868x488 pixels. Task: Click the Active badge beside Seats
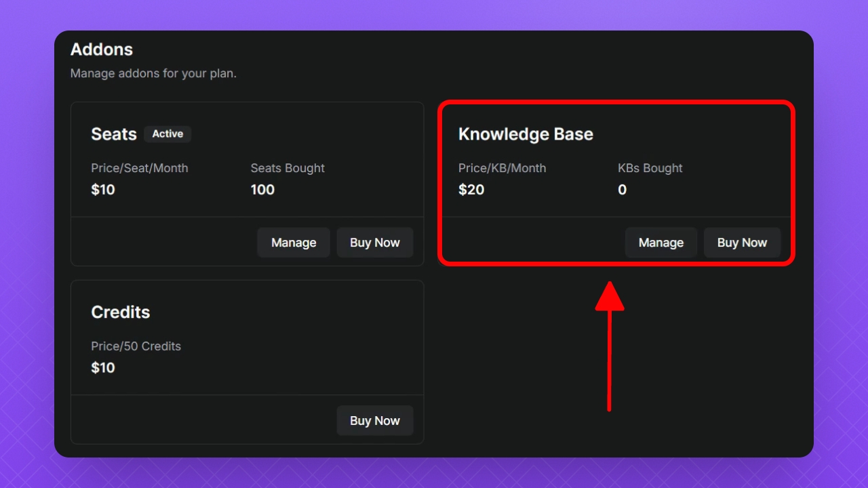point(167,134)
